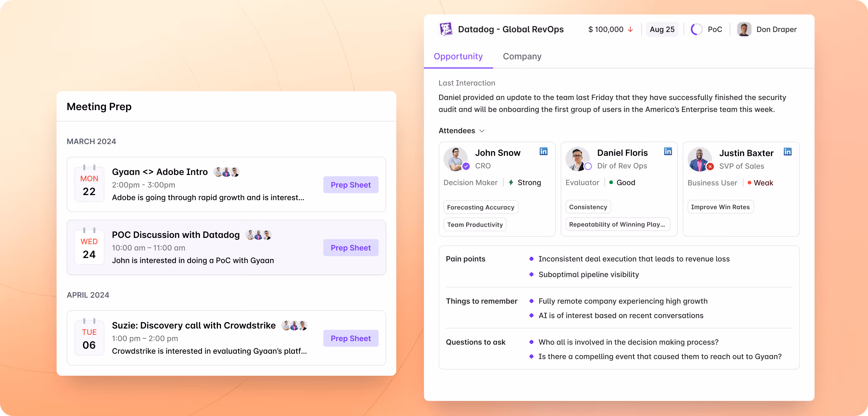Click the compelling event question about Gyaan

[x=660, y=357]
